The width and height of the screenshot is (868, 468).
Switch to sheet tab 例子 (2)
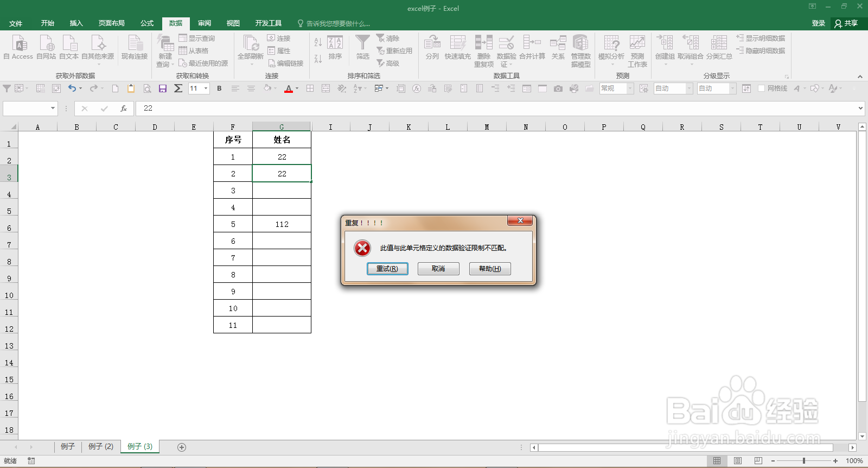[x=101, y=446]
